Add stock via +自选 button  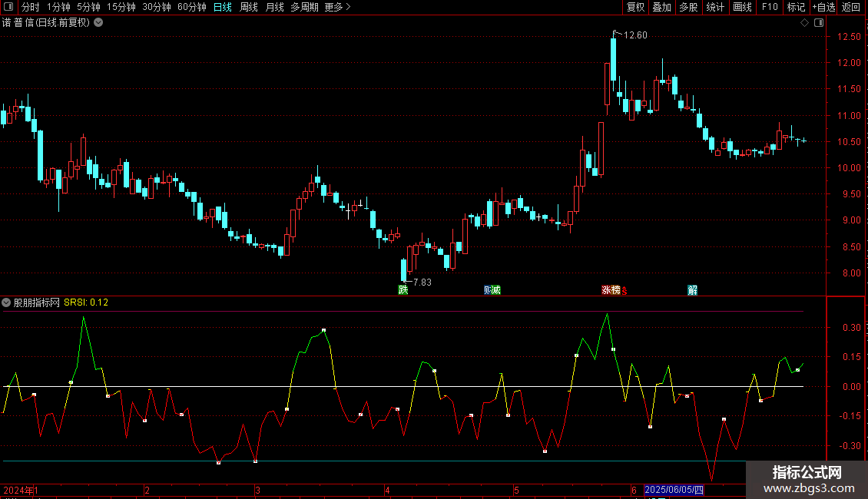pyautogui.click(x=823, y=7)
